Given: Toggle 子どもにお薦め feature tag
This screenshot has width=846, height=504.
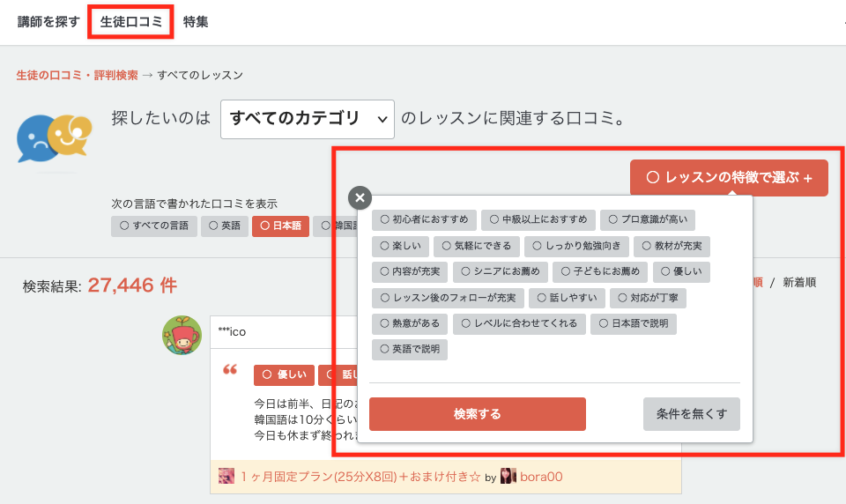Looking at the screenshot, I should click(600, 272).
